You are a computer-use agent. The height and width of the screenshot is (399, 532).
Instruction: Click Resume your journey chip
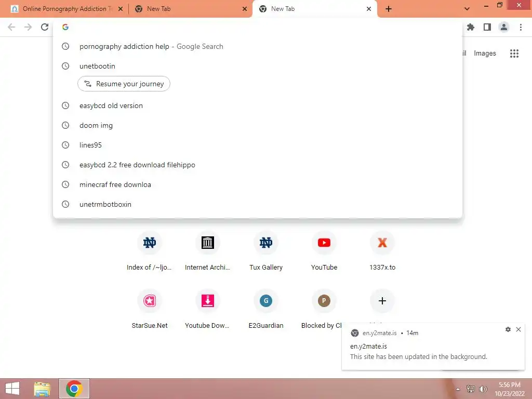click(x=124, y=84)
